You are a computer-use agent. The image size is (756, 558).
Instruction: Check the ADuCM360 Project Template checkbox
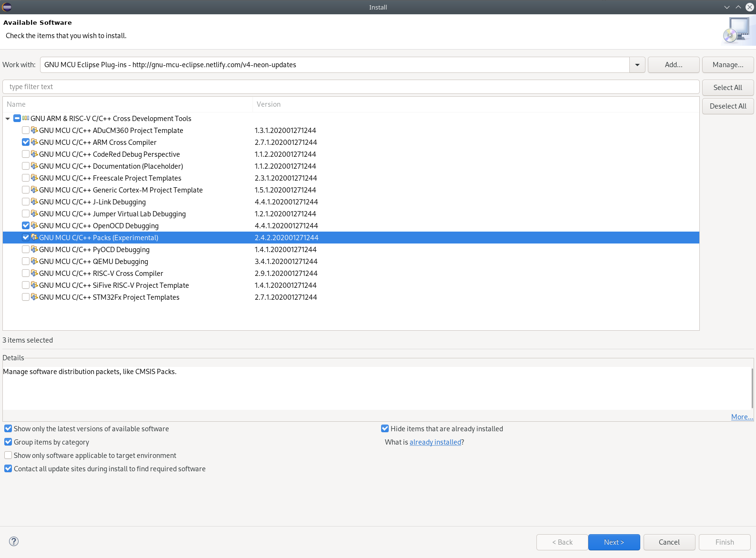26,130
